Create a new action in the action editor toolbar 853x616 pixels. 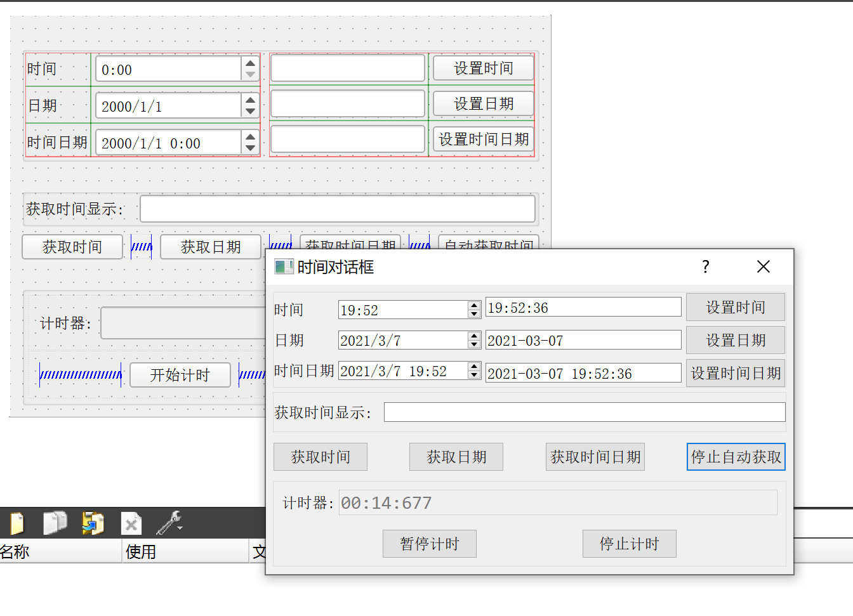[x=17, y=524]
